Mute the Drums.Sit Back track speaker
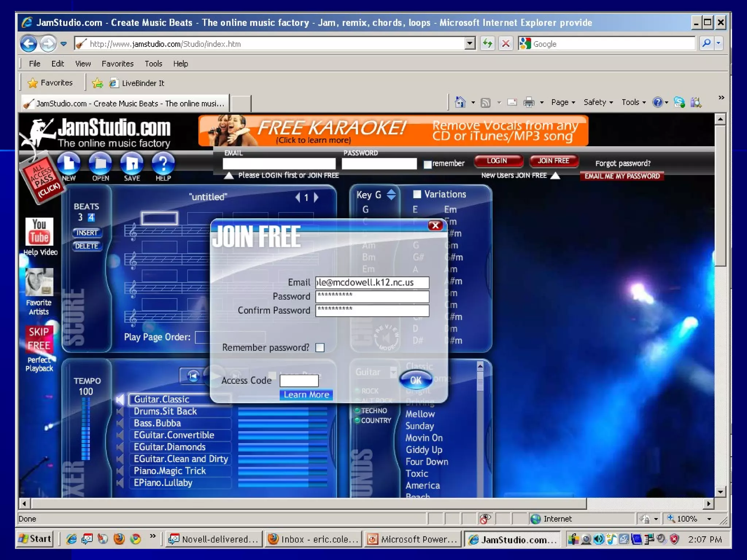Screen dimensions: 747x560 pos(120,411)
